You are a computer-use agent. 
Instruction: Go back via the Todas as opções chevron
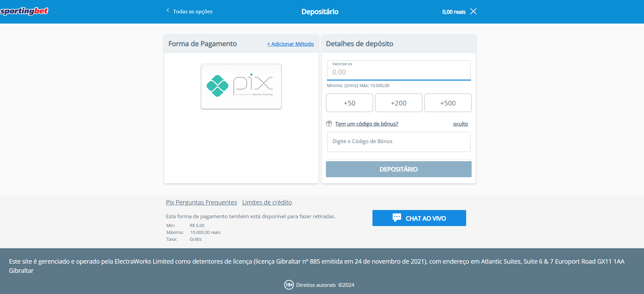[x=168, y=11]
